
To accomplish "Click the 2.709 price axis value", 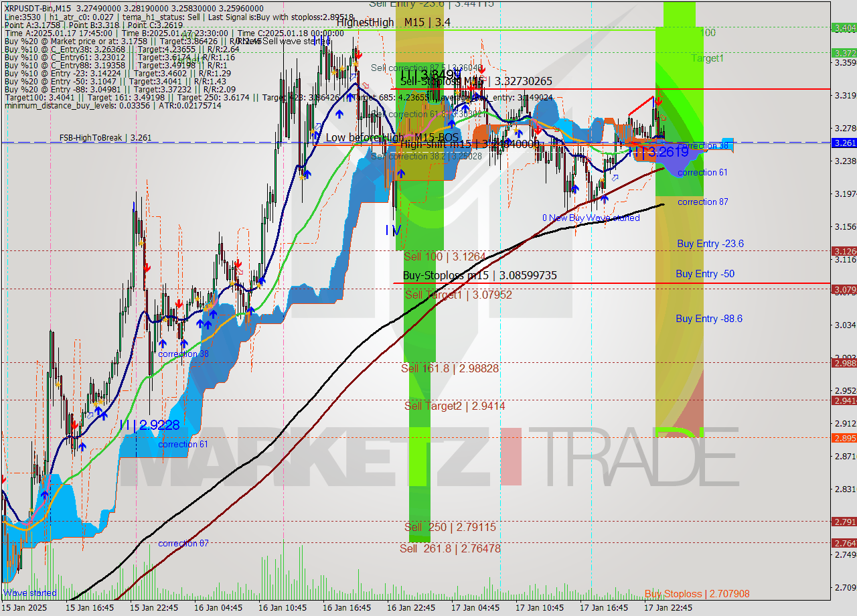I will click(845, 588).
